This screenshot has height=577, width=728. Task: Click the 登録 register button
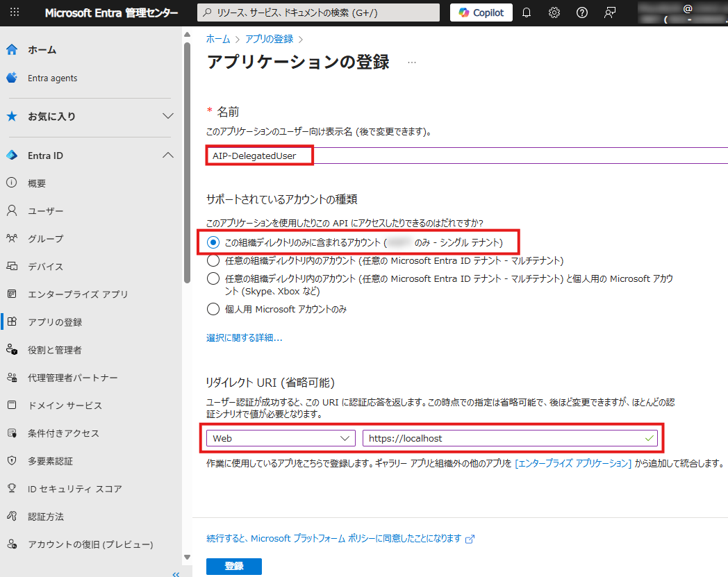pos(234,566)
